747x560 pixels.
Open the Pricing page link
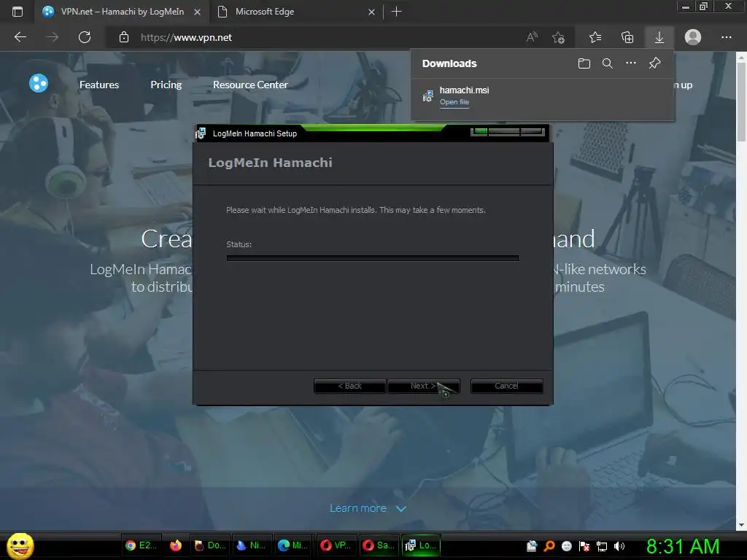166,85
